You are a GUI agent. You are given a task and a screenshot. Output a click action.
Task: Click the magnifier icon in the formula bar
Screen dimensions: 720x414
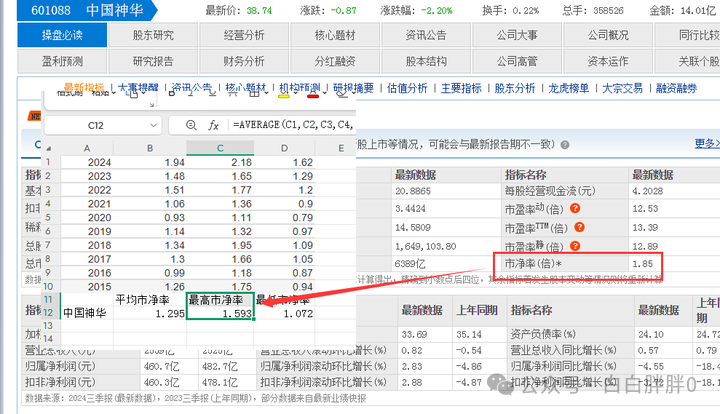coord(191,125)
